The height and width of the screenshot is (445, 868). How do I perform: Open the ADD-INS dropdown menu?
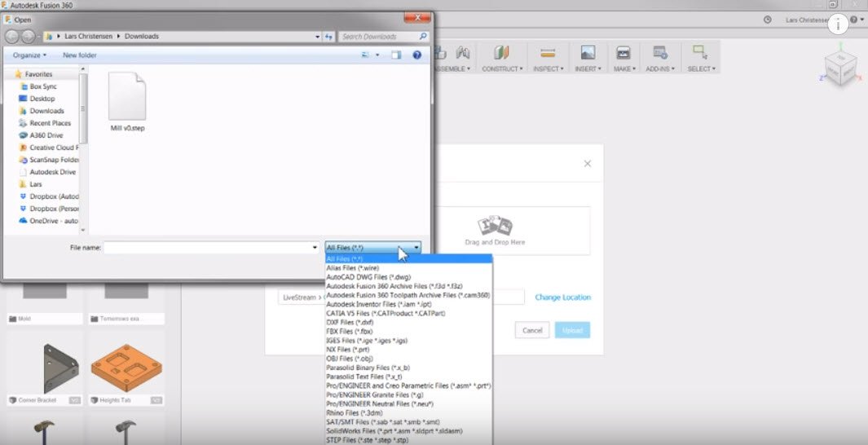(660, 68)
